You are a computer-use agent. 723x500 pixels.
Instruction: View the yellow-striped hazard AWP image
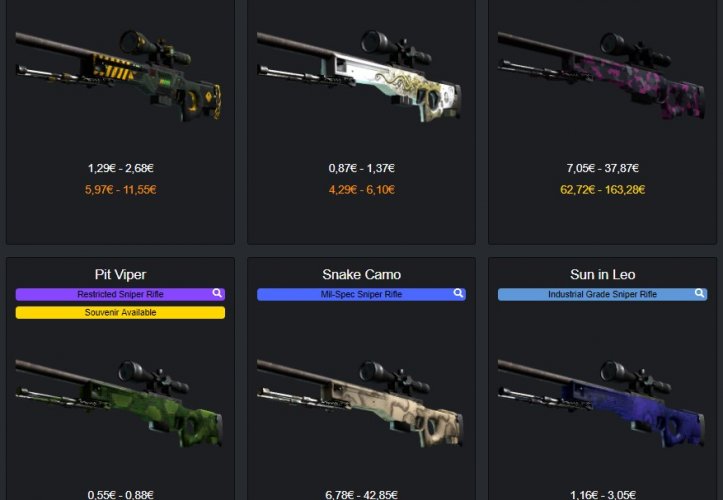click(x=119, y=76)
